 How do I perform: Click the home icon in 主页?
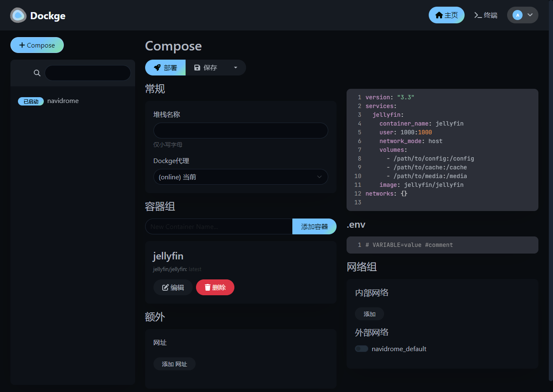(439, 15)
